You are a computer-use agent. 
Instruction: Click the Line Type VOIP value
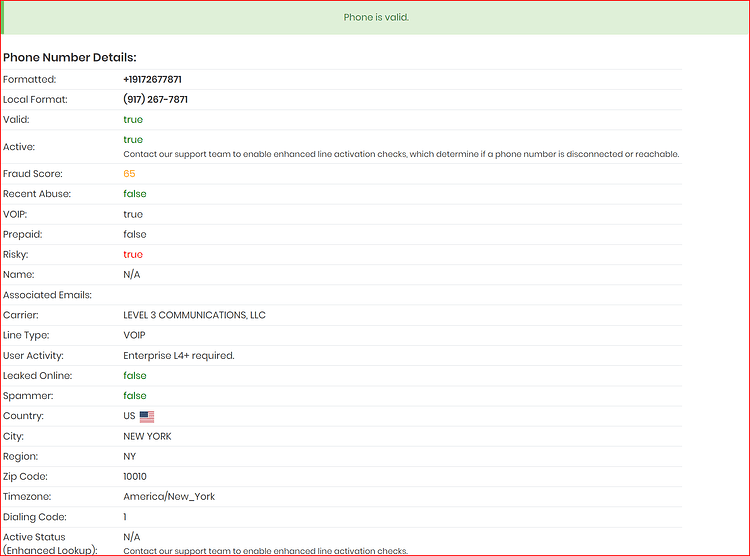(134, 335)
